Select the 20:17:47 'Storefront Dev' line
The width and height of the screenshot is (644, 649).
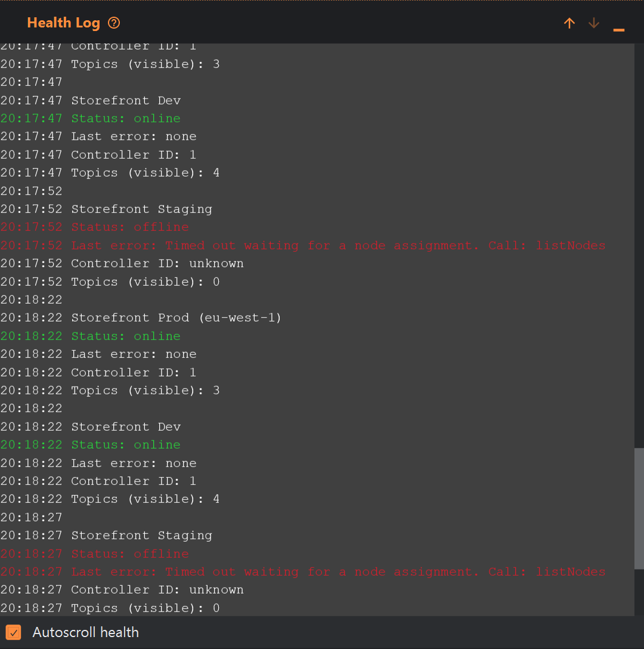[x=91, y=101]
